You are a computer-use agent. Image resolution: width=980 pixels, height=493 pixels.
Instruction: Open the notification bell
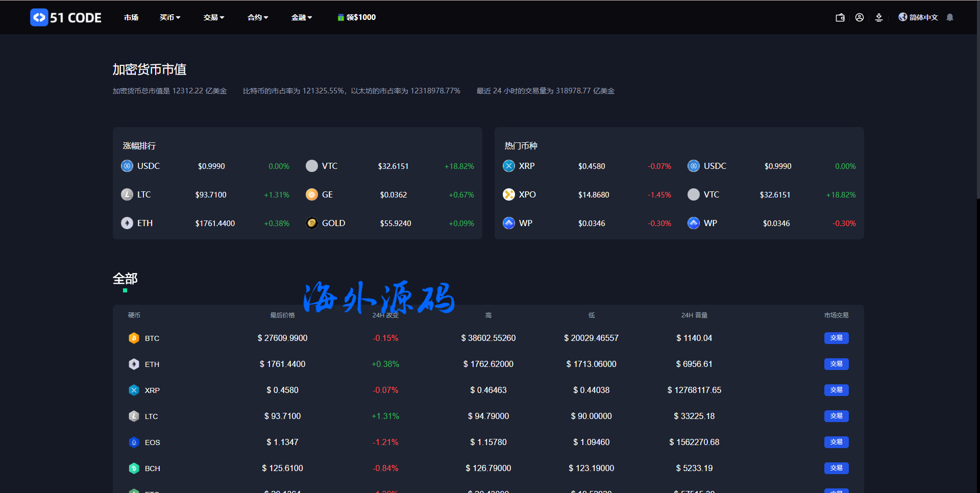[x=950, y=17]
